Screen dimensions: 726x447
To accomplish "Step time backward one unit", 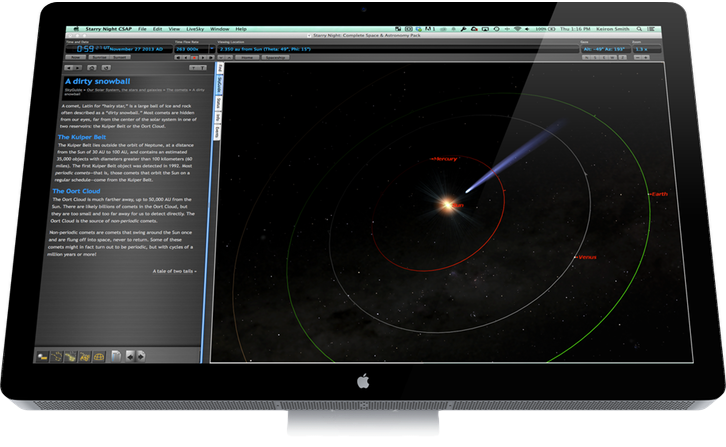I will click(178, 57).
